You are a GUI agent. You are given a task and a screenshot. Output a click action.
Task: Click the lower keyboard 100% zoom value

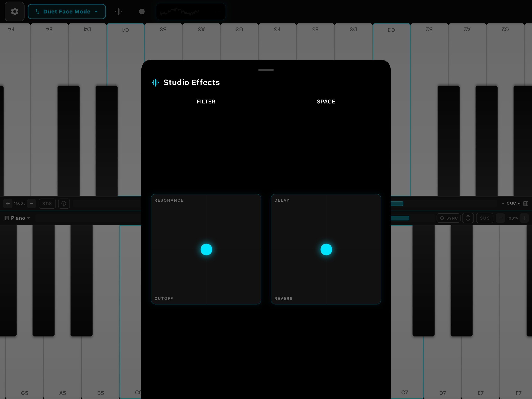point(512,218)
